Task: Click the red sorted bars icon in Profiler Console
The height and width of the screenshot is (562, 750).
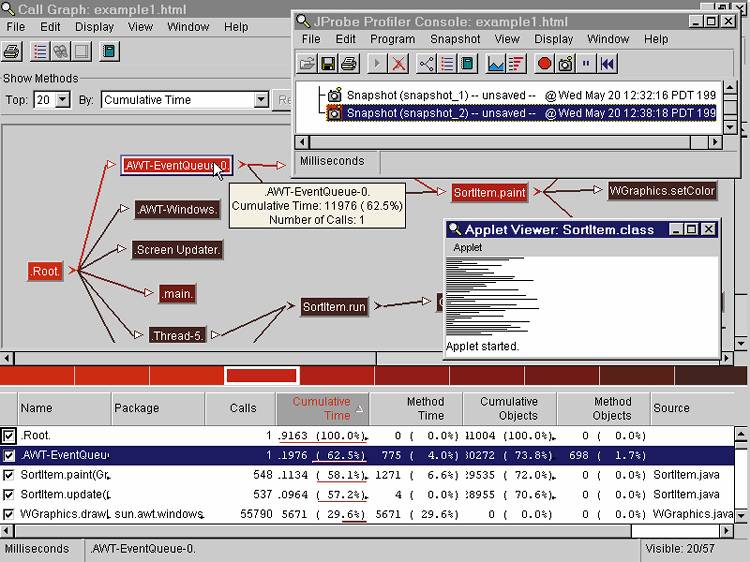Action: pos(516,64)
